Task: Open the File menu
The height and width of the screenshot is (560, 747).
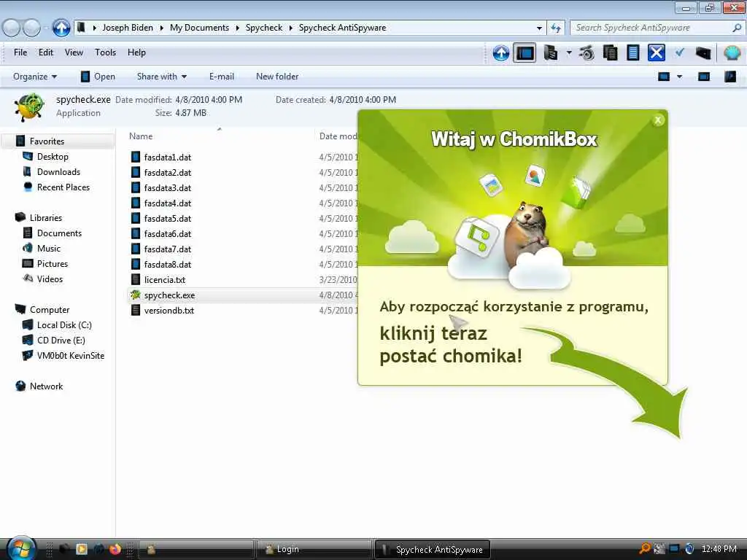Action: pos(20,52)
